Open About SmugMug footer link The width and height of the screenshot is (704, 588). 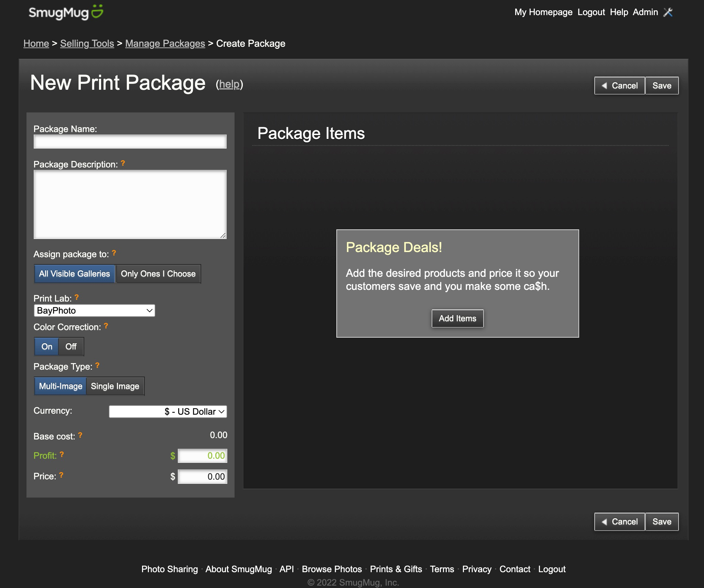[x=239, y=569]
